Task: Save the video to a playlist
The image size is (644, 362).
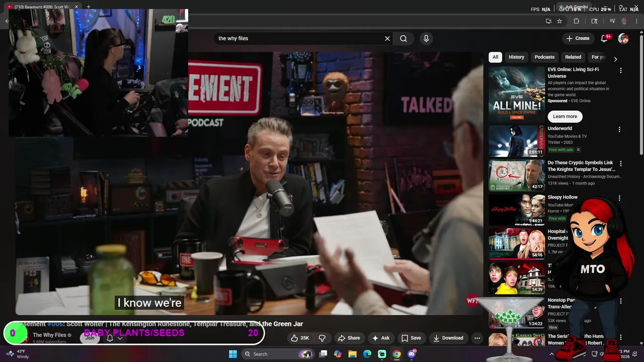Action: [x=411, y=338]
